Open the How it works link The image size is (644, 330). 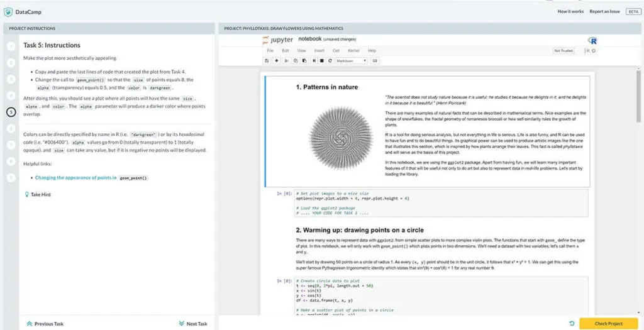tap(570, 12)
